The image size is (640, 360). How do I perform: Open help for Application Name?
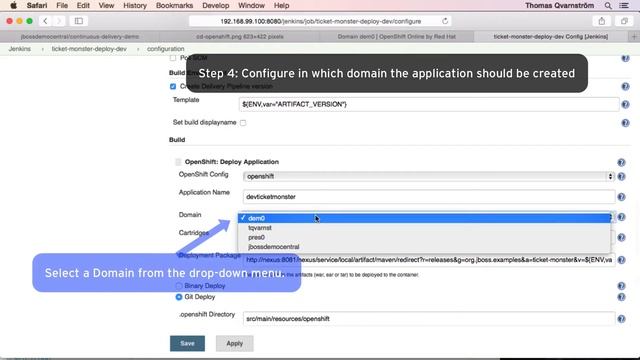pos(621,197)
